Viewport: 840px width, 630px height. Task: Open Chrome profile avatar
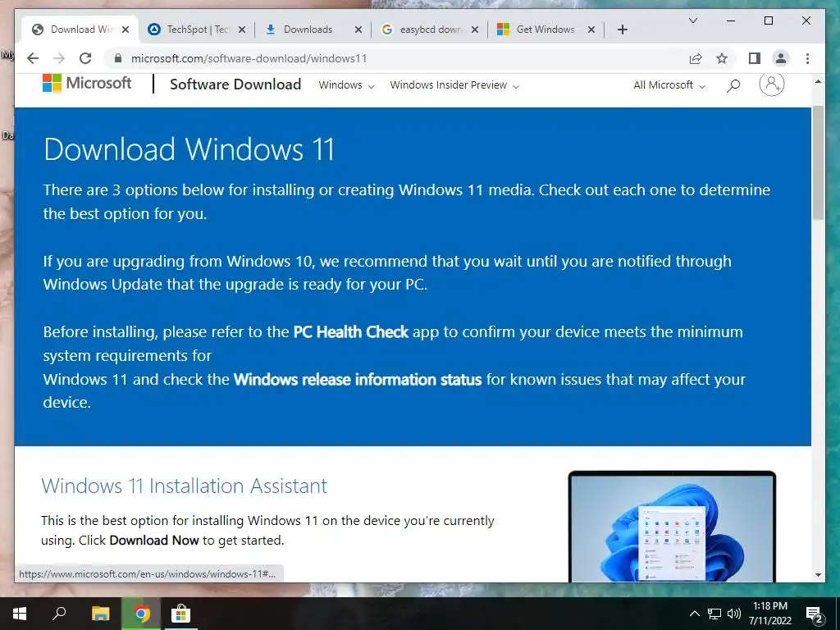click(781, 58)
